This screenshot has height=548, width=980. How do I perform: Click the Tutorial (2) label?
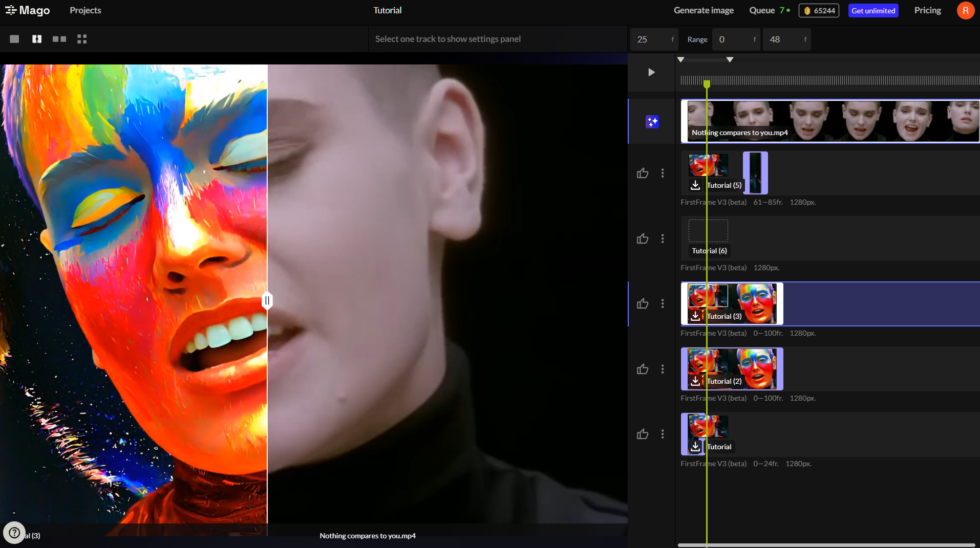[724, 381]
